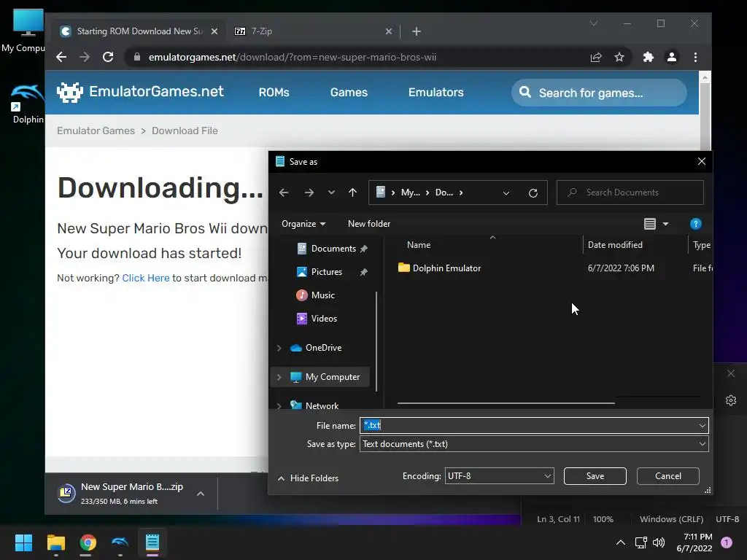Go back in the Save as dialog
747x560 pixels.
(x=284, y=192)
